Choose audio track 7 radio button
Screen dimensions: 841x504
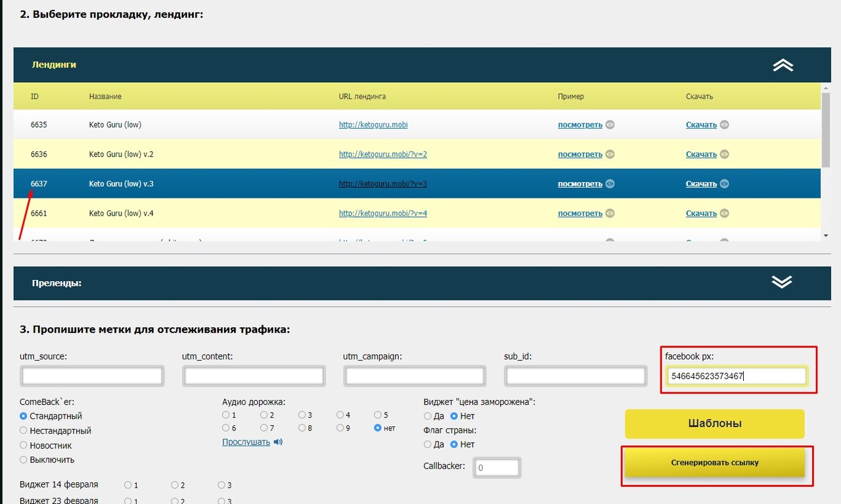(263, 428)
